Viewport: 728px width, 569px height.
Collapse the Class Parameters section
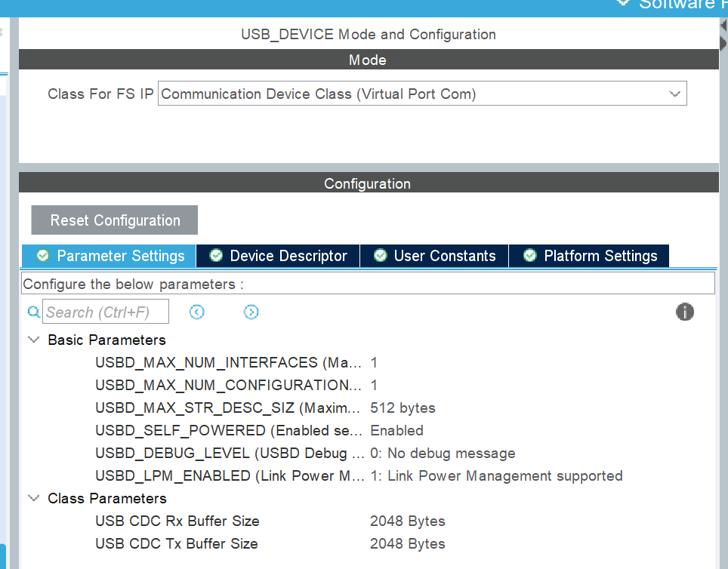[33, 498]
